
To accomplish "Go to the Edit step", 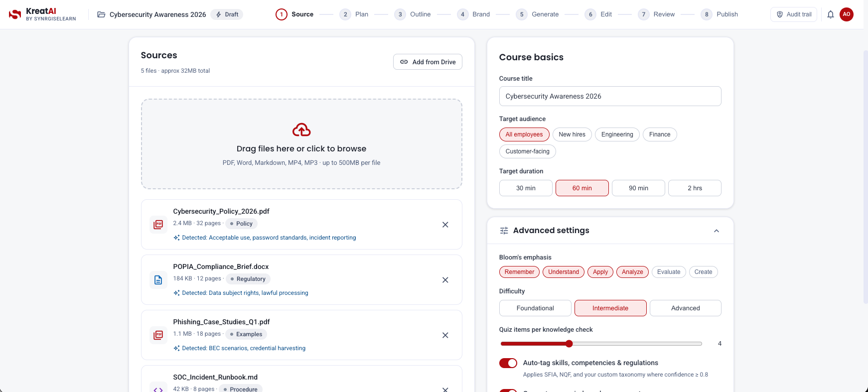I will (598, 14).
